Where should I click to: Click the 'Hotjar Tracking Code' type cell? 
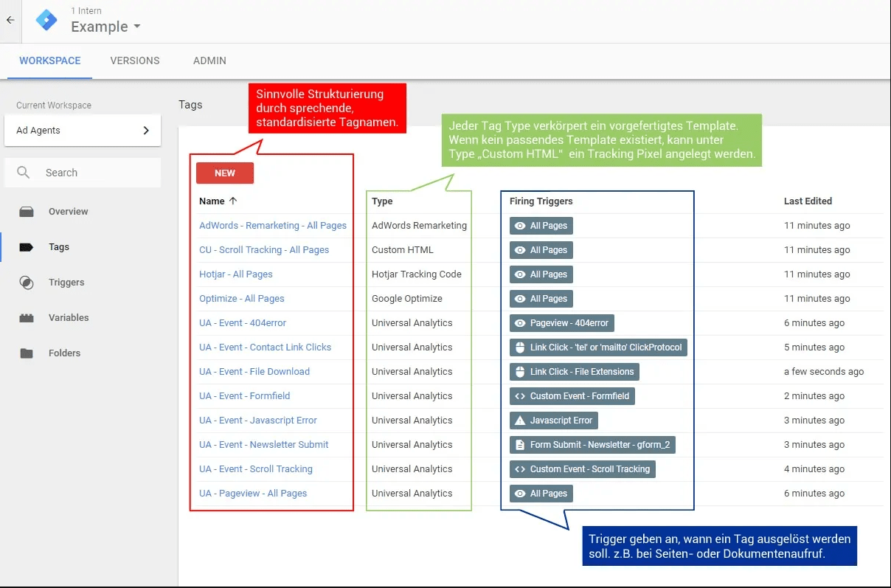pyautogui.click(x=417, y=274)
